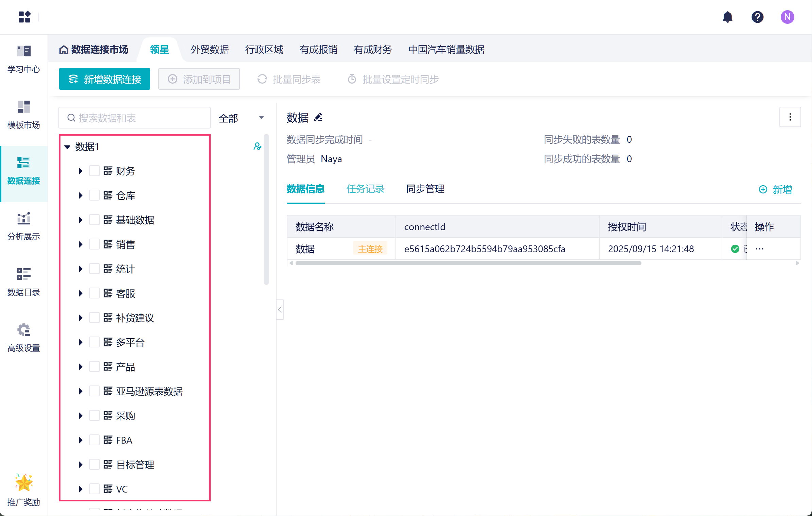Click the user avatar N icon

coord(787,17)
